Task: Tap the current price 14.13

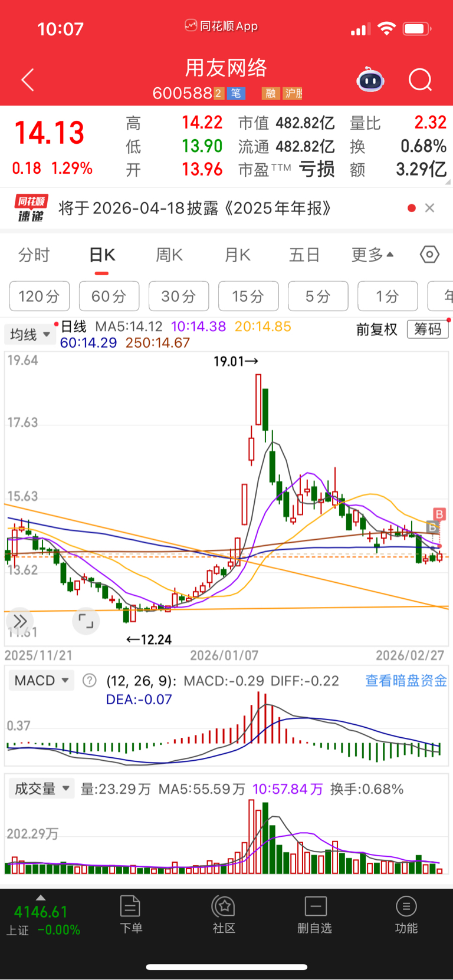Action: click(x=50, y=132)
